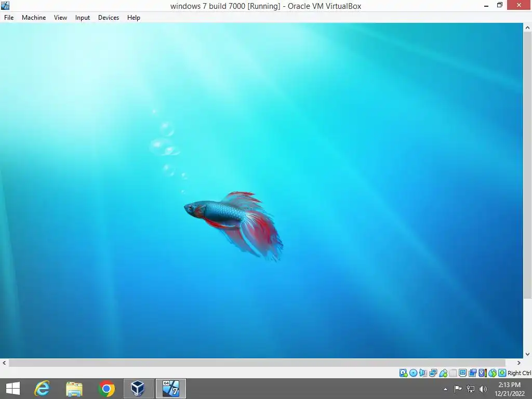
Task: Open the Devices menu
Action: pyautogui.click(x=109, y=18)
